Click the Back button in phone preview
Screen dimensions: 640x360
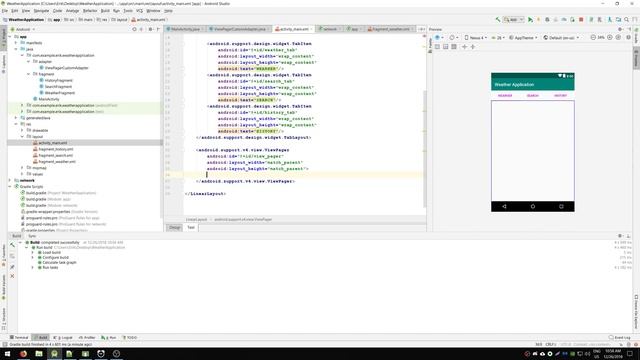pyautogui.click(x=504, y=207)
